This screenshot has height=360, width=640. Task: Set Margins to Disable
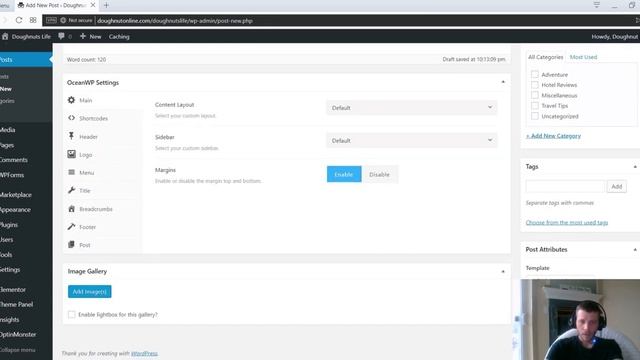[379, 174]
